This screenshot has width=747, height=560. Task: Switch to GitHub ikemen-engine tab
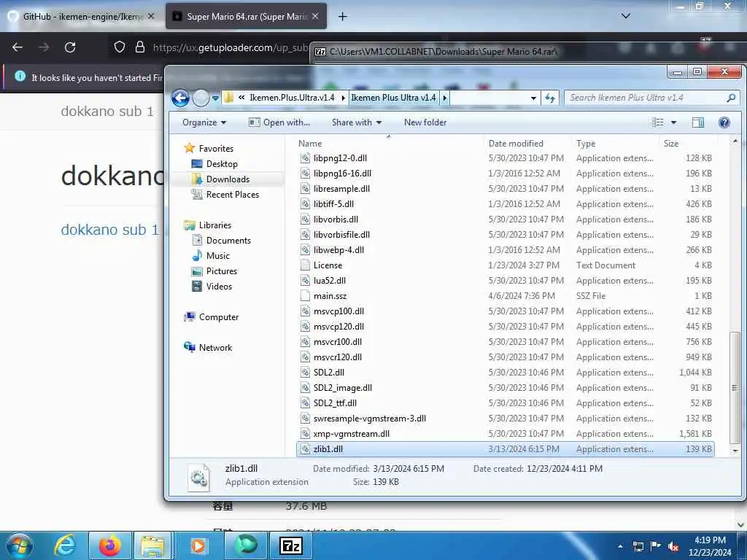[82, 16]
